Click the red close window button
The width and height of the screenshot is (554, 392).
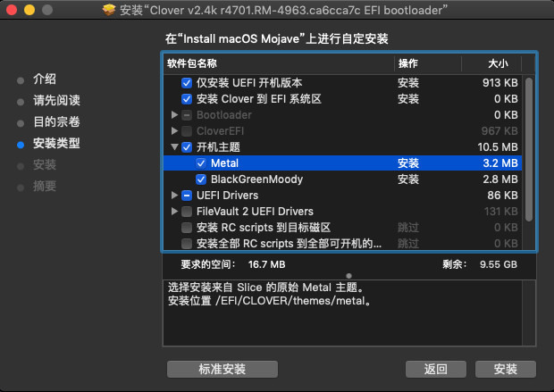(x=12, y=10)
